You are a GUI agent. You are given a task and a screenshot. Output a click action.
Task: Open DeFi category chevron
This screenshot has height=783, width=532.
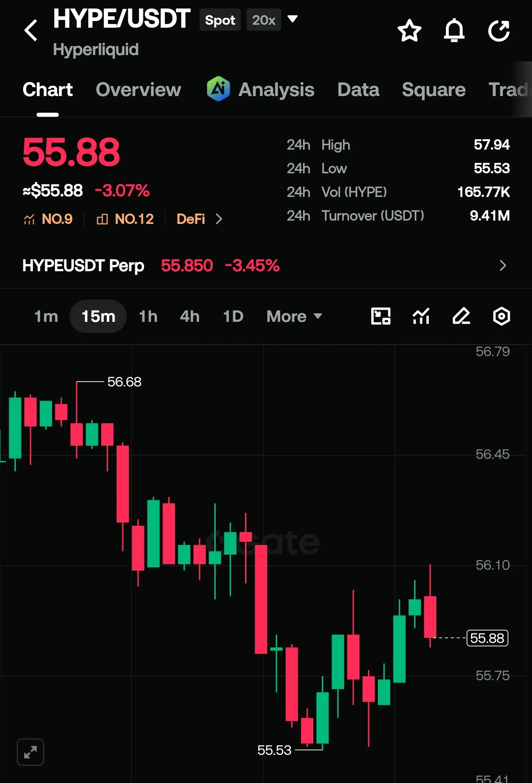(219, 219)
